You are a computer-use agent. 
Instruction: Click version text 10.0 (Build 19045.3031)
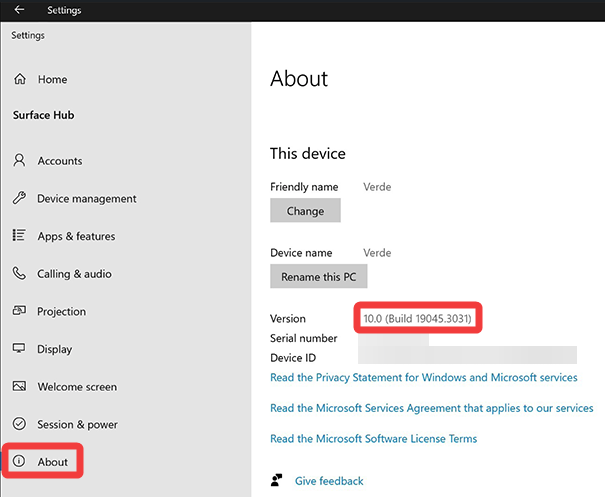[417, 319]
